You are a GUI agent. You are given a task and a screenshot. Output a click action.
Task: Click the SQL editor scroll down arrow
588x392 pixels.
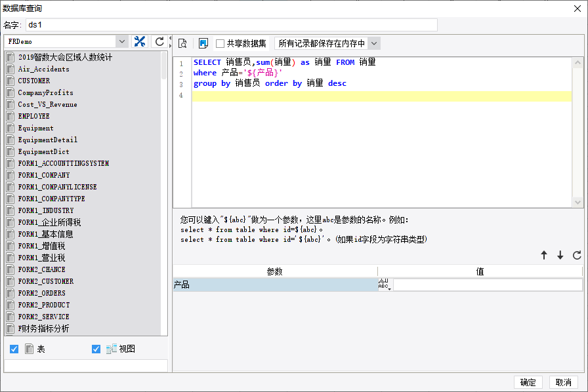coord(577,203)
